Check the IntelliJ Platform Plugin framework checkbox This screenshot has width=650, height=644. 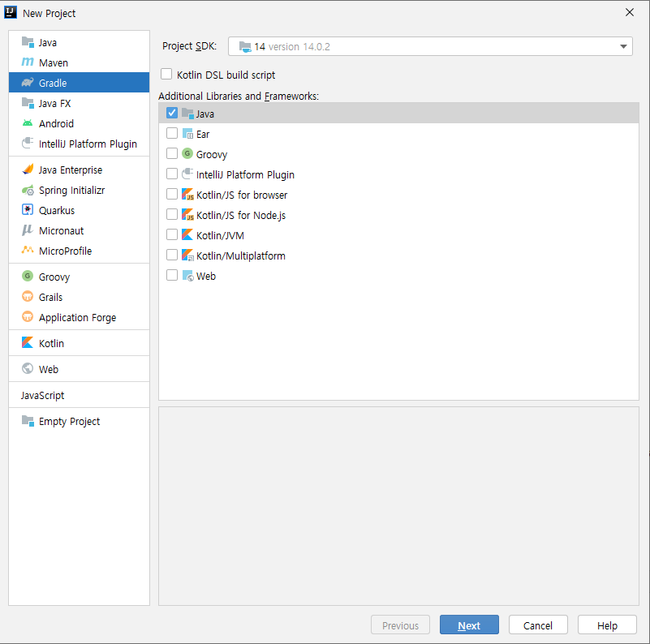[x=172, y=174]
